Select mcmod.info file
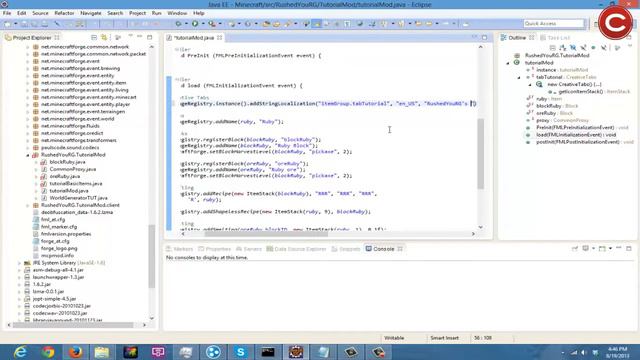This screenshot has height=360, width=640. [x=57, y=256]
